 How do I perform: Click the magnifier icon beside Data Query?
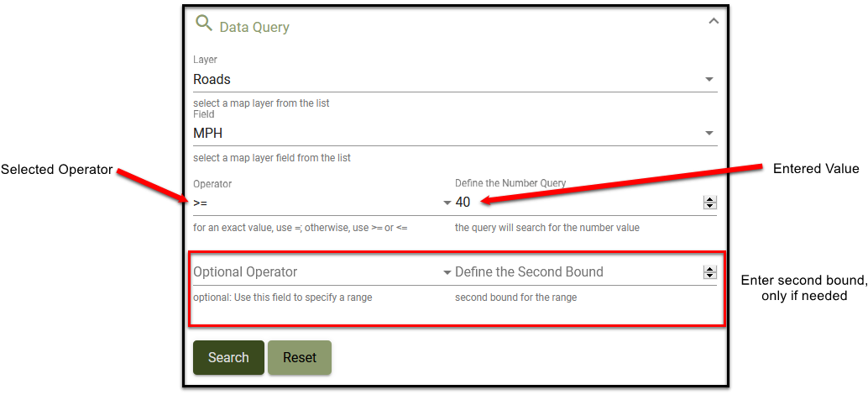coord(203,24)
